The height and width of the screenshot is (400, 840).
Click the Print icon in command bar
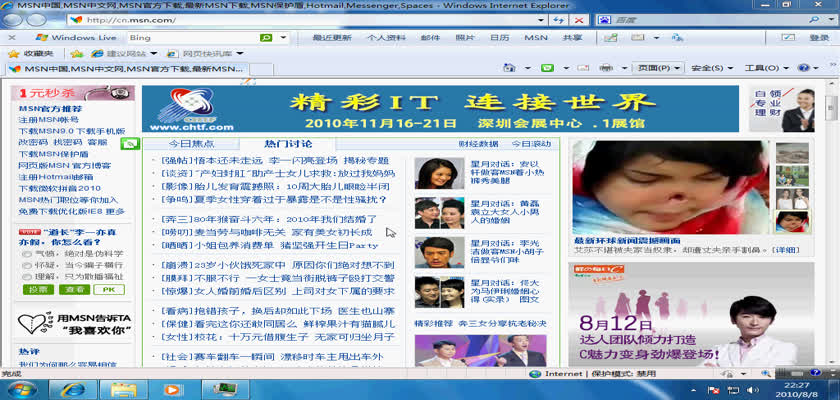605,68
